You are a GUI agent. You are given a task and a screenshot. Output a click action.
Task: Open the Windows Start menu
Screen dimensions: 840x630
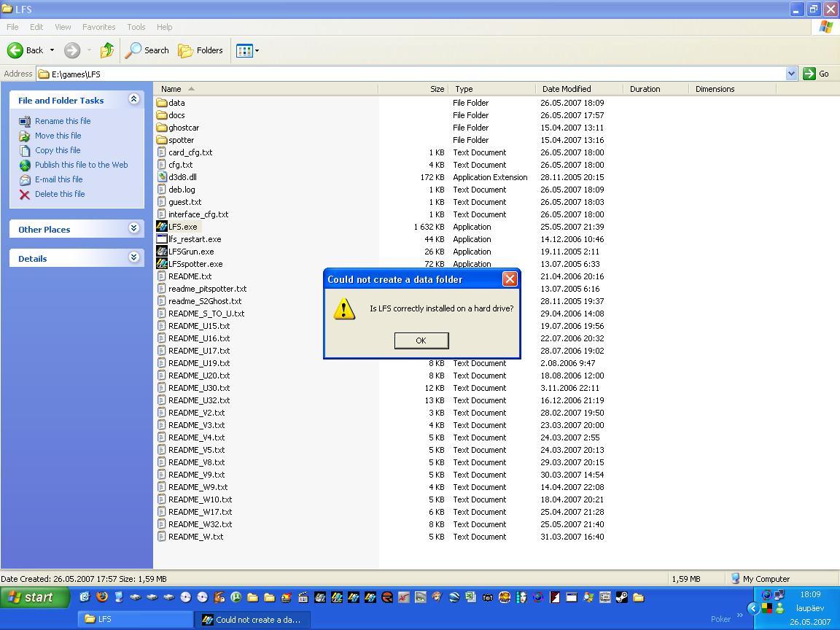(x=35, y=596)
